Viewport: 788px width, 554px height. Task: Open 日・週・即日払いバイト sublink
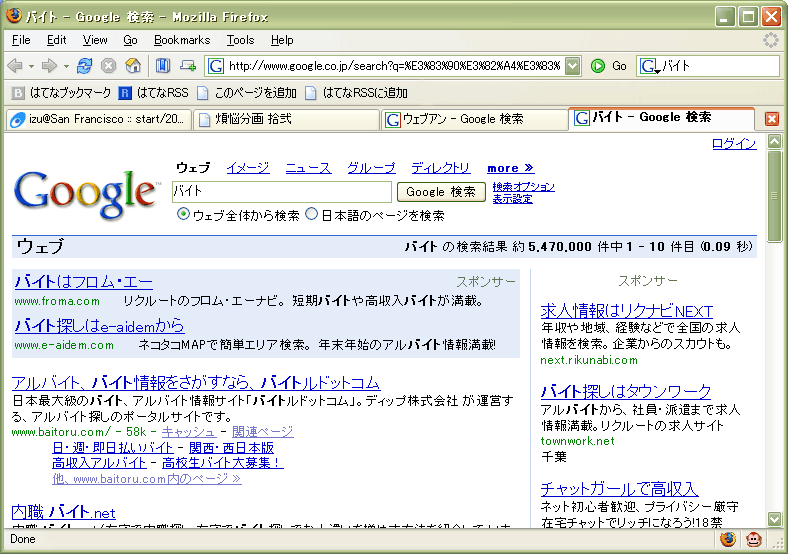coord(113,447)
